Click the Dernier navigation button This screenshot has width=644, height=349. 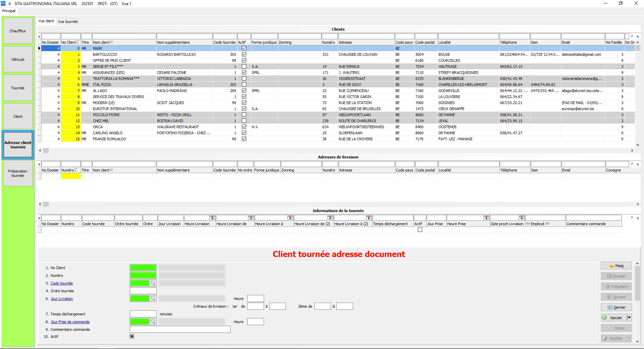point(616,307)
